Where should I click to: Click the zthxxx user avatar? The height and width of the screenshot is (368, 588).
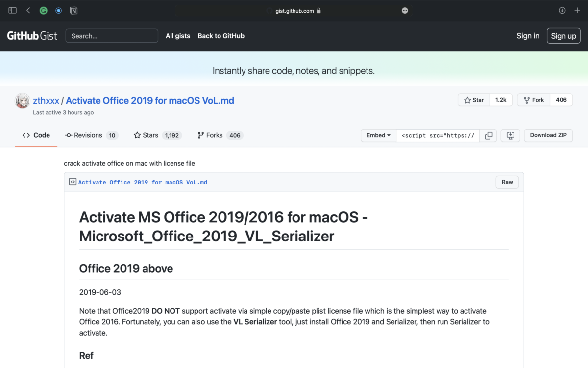coord(22,100)
